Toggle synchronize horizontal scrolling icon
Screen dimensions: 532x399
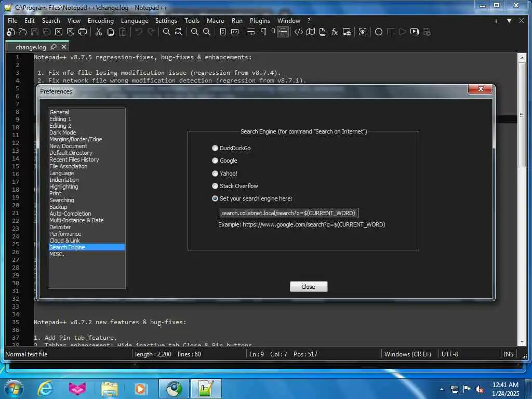(235, 32)
